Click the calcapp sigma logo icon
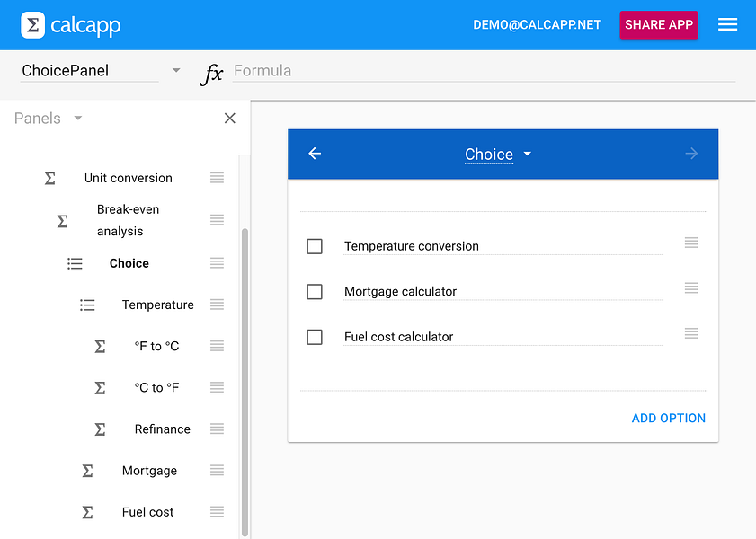This screenshot has height=539, width=756. (32, 24)
